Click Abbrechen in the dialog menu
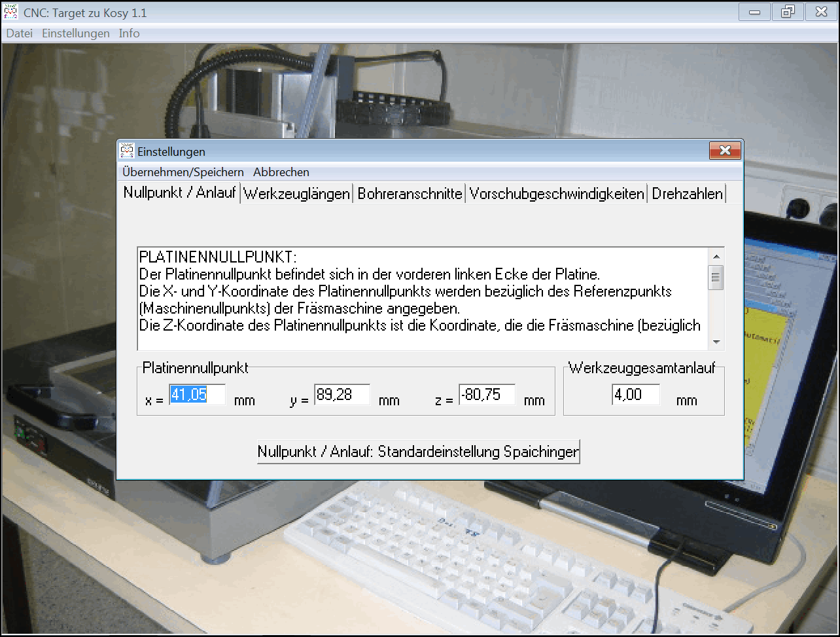 [x=281, y=172]
